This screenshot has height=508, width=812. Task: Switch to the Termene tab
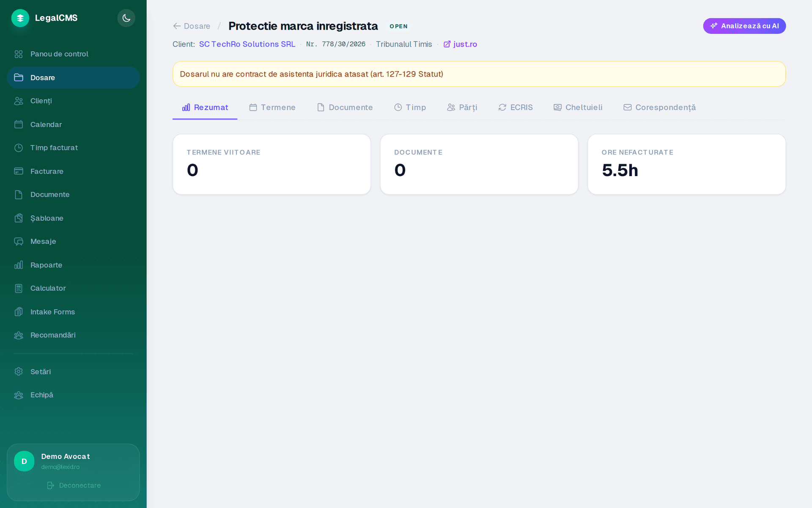(x=272, y=108)
